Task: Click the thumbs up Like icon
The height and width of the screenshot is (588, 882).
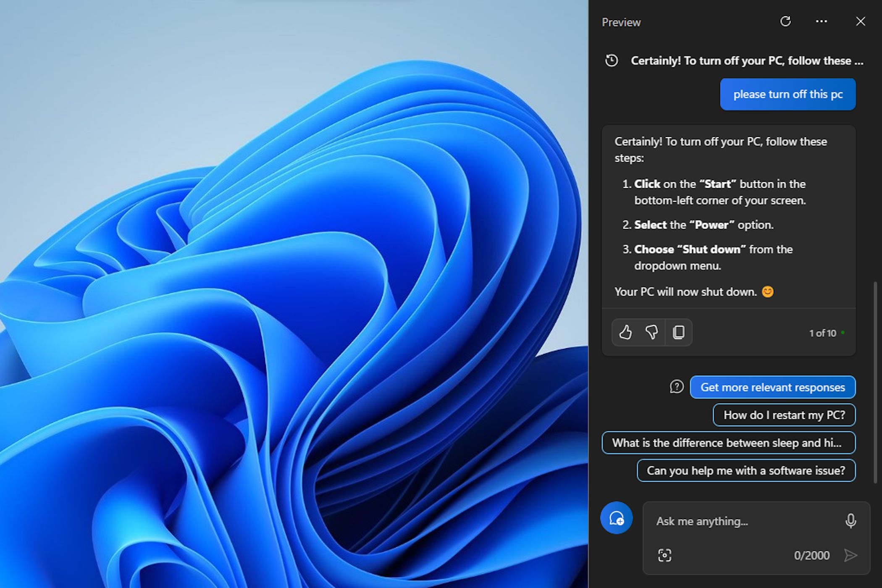Action: [625, 333]
